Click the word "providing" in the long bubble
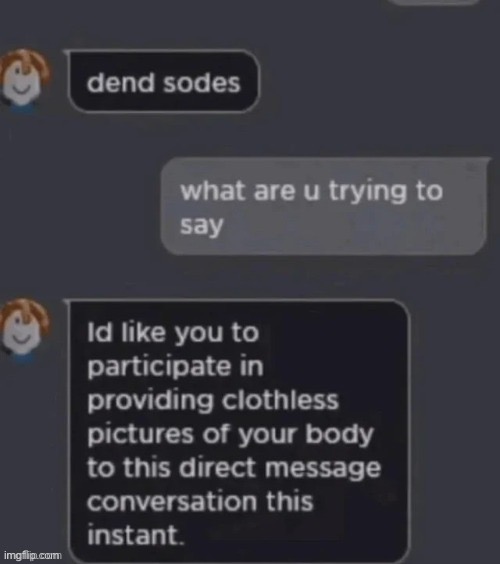500x564 pixels. point(151,401)
